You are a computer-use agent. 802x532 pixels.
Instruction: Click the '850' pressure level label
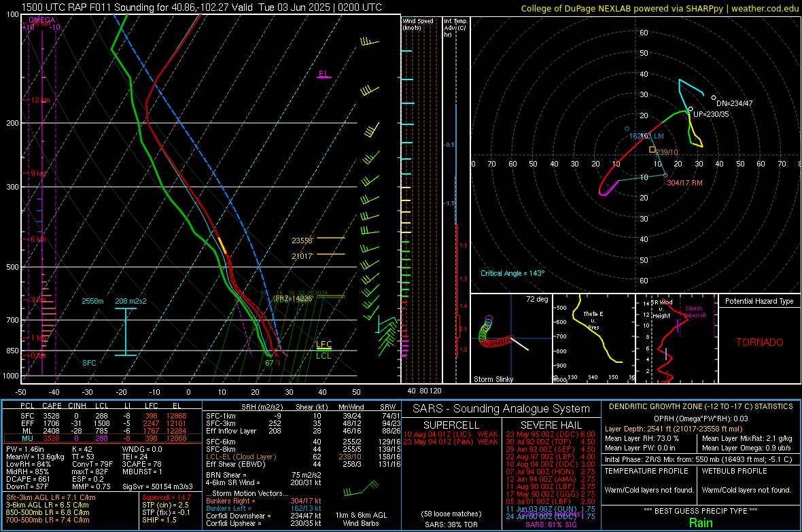tap(12, 351)
